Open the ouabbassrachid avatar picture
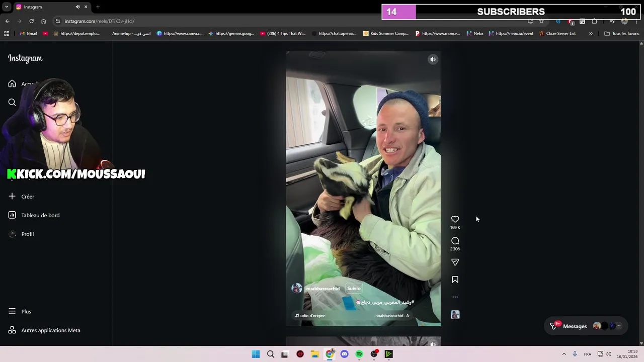The height and width of the screenshot is (362, 644). [297, 288]
